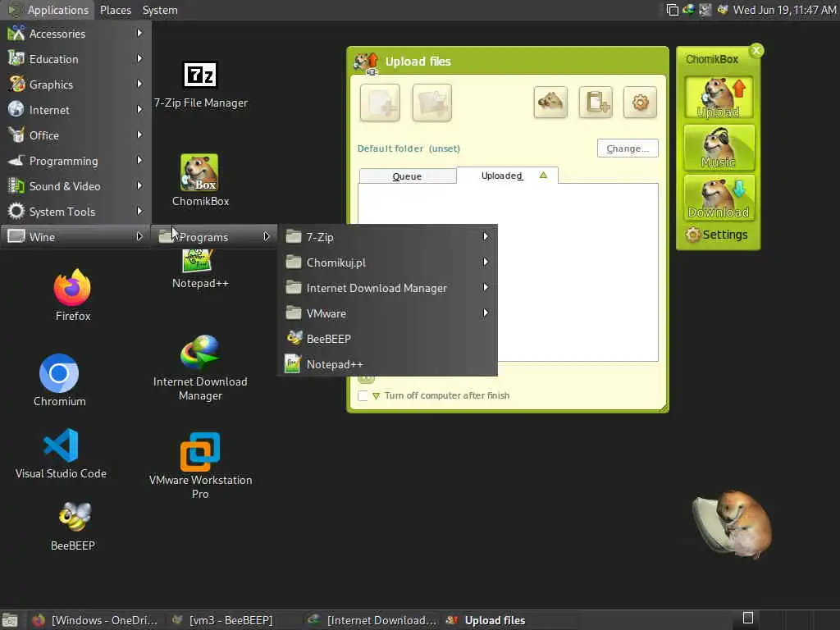Click the Internet Download Manager tray icon

(689, 10)
